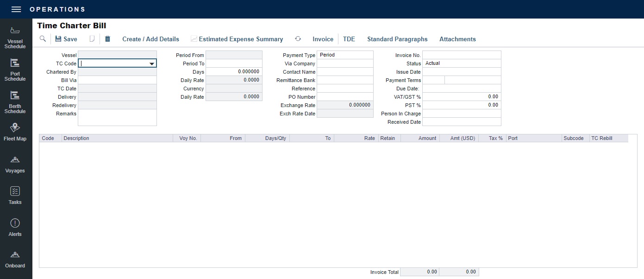The width and height of the screenshot is (644, 279).
Task: Go to Fleet Map in sidebar
Action: click(15, 132)
